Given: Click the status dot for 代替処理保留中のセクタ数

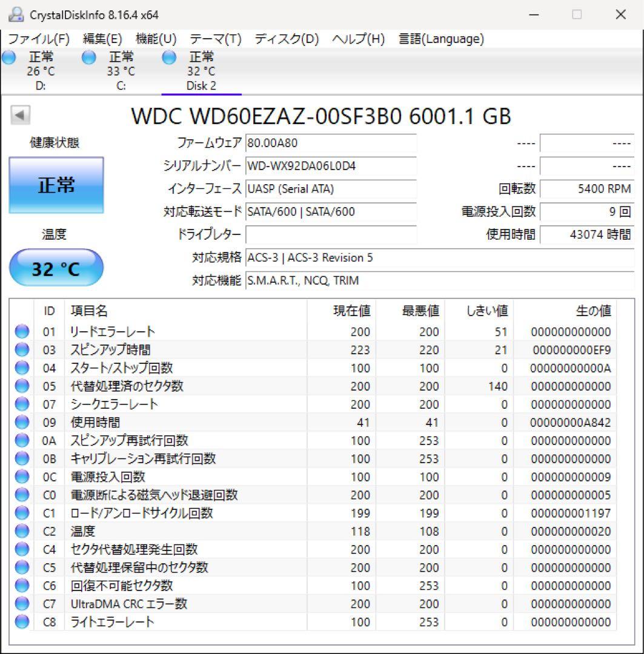Looking at the screenshot, I should [x=22, y=566].
